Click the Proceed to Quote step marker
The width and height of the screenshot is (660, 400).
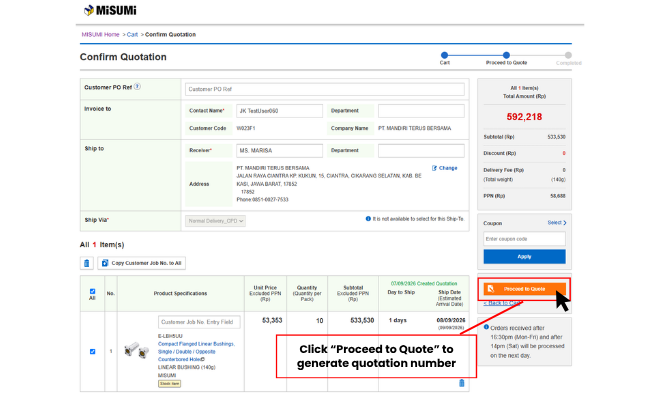coord(506,55)
